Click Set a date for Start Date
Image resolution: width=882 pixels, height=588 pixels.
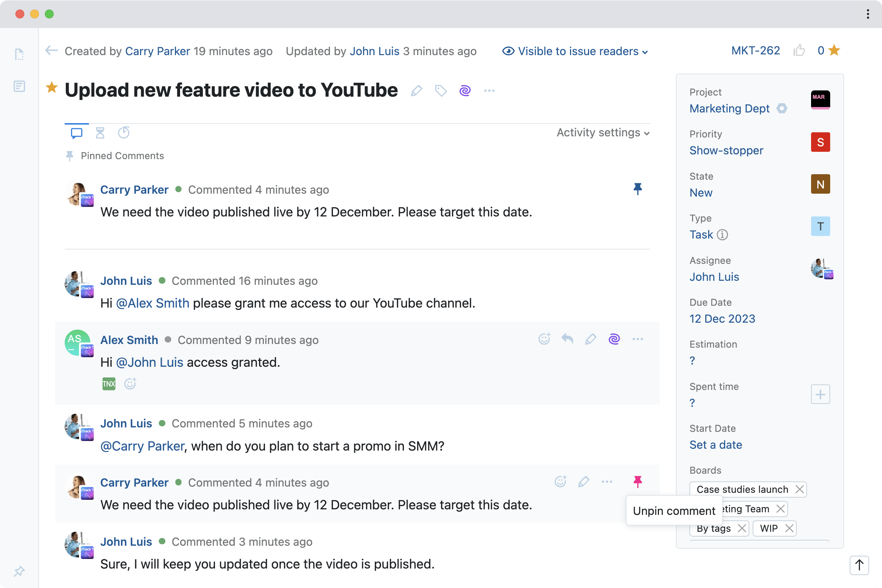(x=716, y=445)
